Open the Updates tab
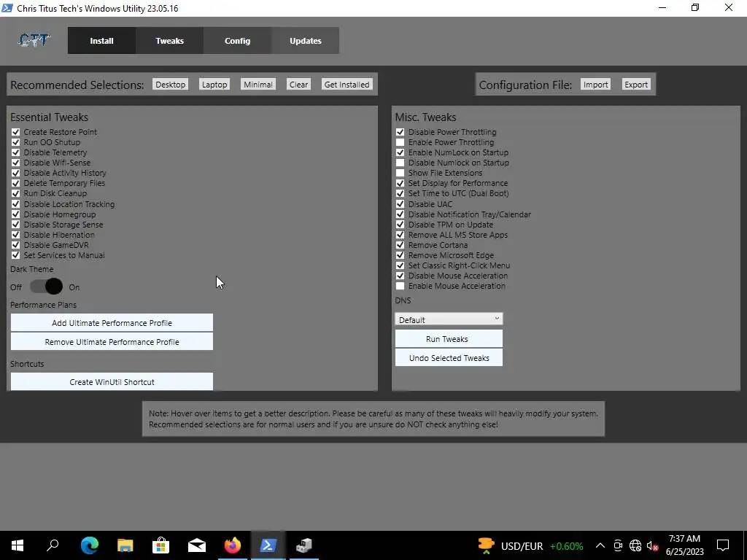 point(306,41)
